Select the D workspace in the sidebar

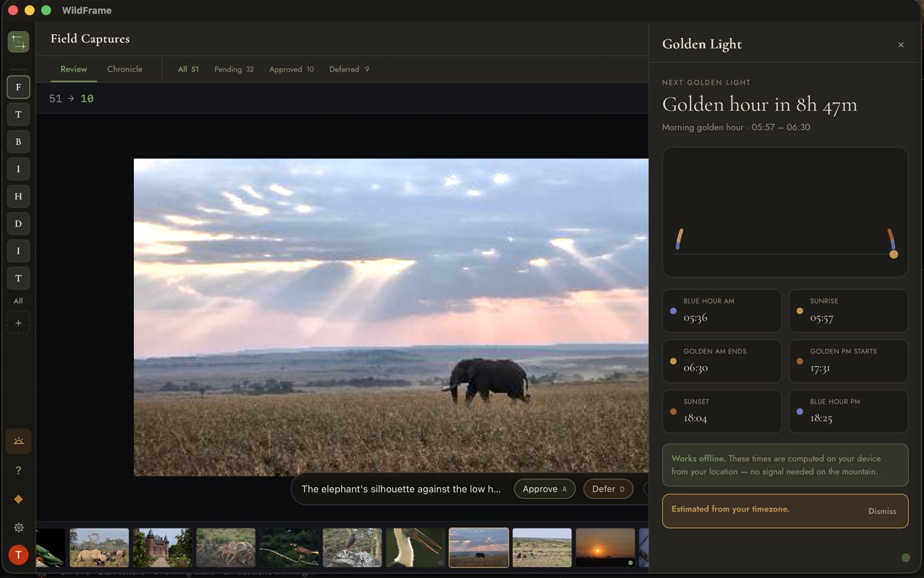coord(18,224)
